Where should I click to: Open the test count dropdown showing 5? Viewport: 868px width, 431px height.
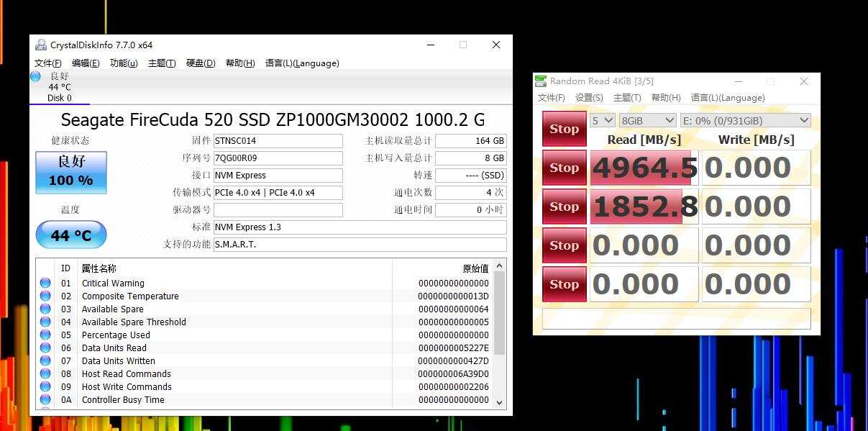(x=603, y=120)
